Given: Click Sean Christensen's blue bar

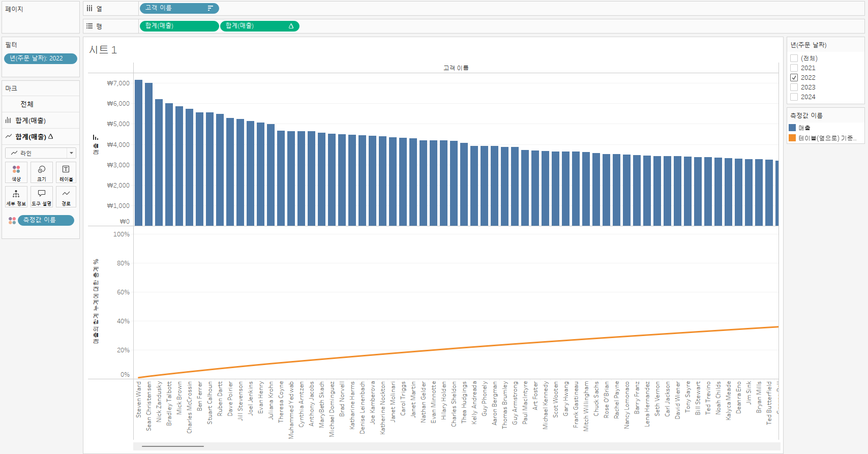Looking at the screenshot, I should click(148, 154).
